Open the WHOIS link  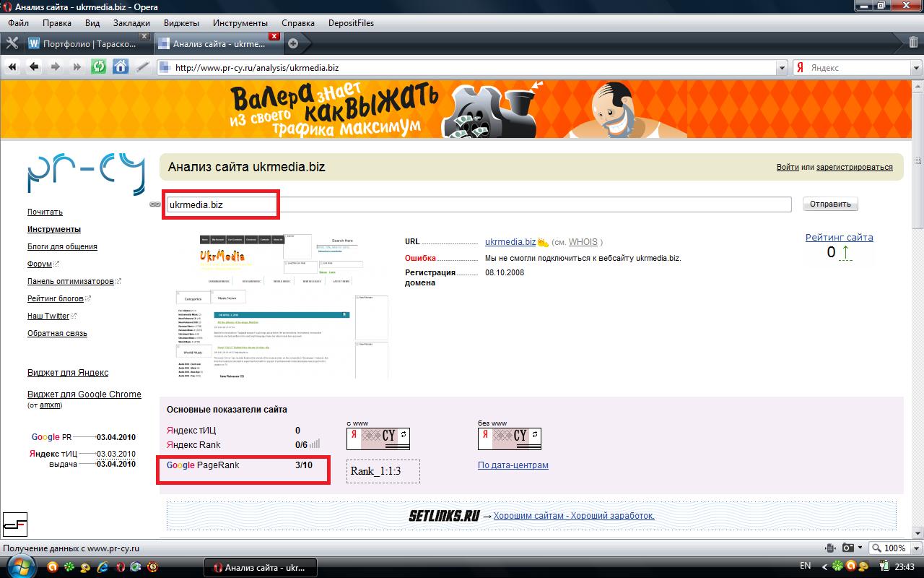[583, 242]
